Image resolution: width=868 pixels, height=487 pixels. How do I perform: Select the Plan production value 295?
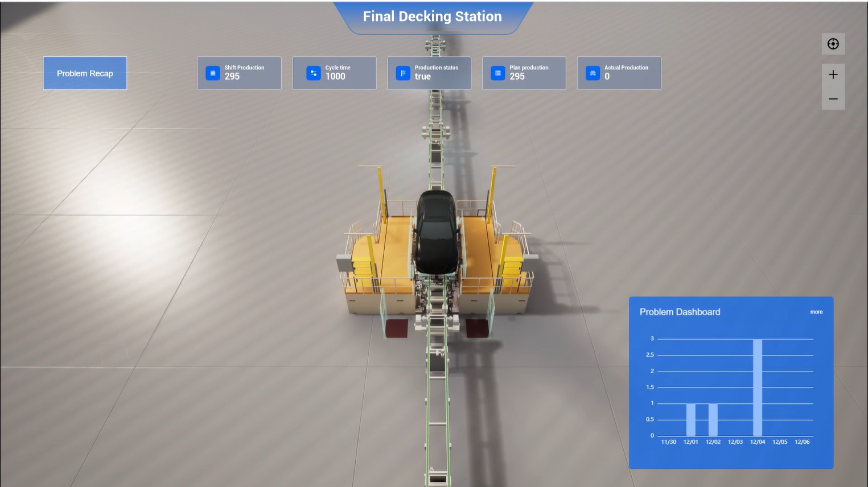coord(517,76)
